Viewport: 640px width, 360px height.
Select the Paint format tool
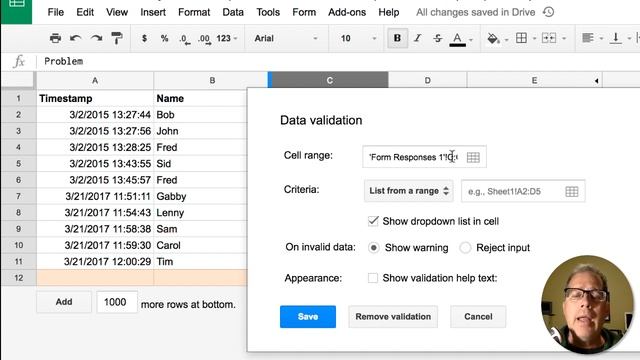(117, 38)
